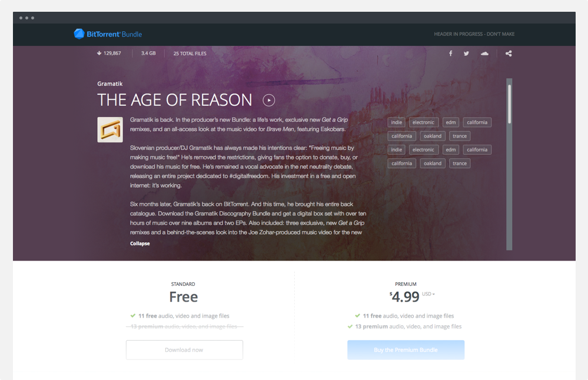Image resolution: width=588 pixels, height=380 pixels.
Task: Collapse the bundle description
Action: [x=140, y=244]
